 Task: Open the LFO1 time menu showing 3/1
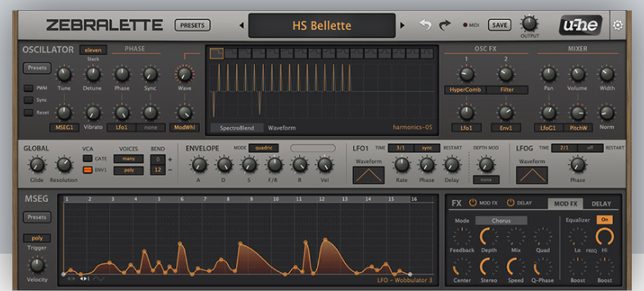click(x=401, y=148)
